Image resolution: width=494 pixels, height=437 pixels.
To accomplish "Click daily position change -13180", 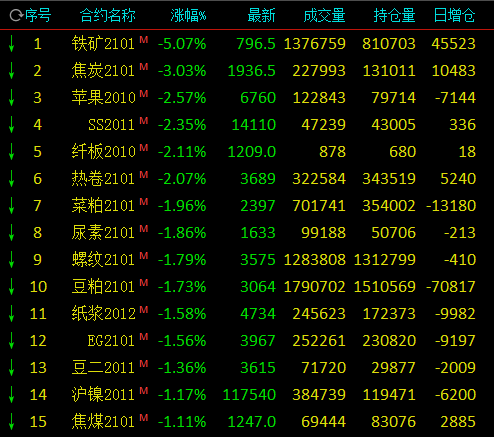I will coord(451,206).
